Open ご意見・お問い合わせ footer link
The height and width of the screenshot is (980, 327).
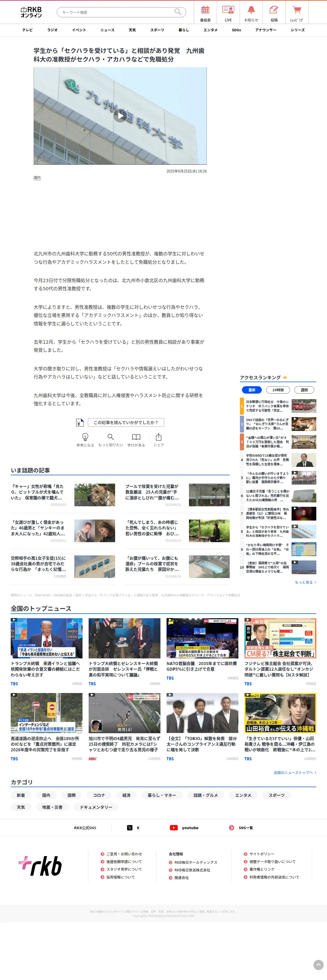121,854
